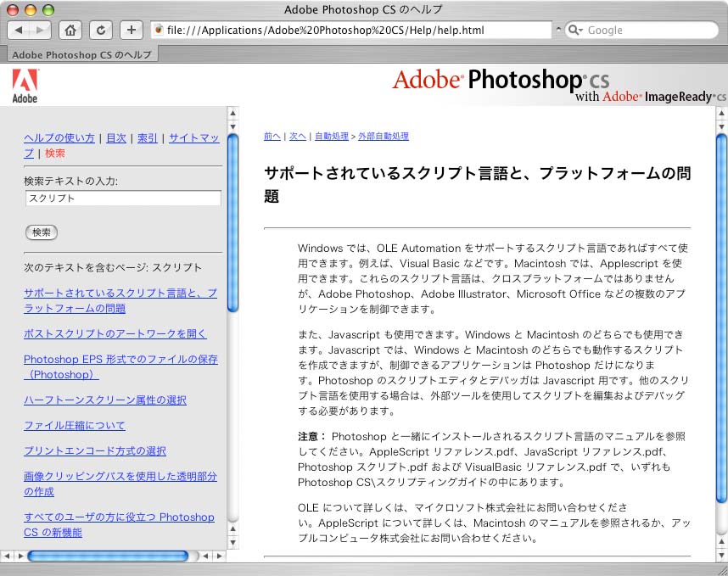
Task: Open result ファイル圧縮について
Action: tap(75, 426)
